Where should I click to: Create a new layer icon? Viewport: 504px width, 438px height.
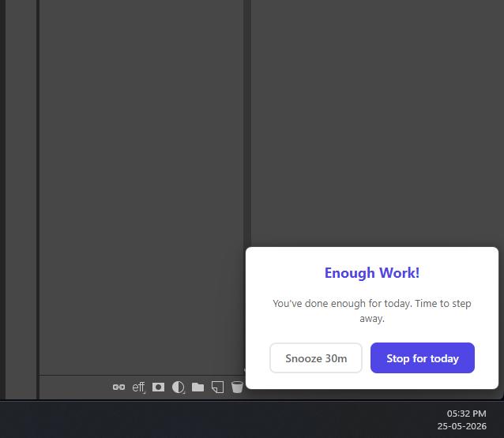[217, 387]
